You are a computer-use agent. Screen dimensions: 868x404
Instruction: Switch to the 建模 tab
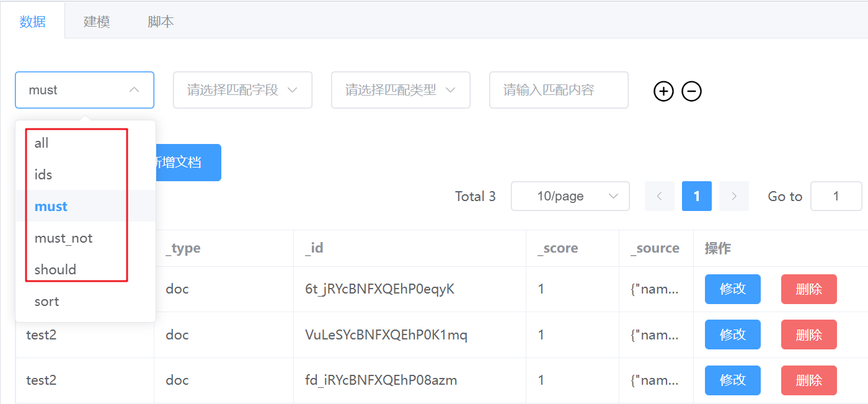(x=97, y=20)
